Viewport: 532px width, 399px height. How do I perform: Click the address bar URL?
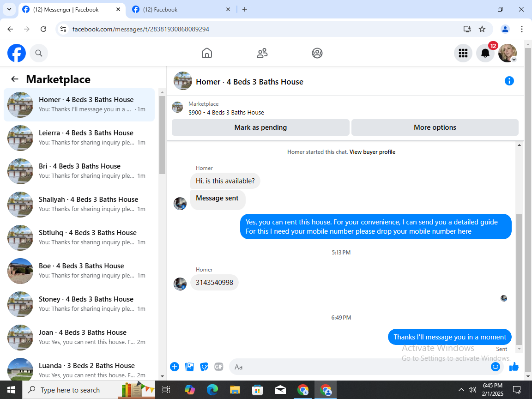141,29
